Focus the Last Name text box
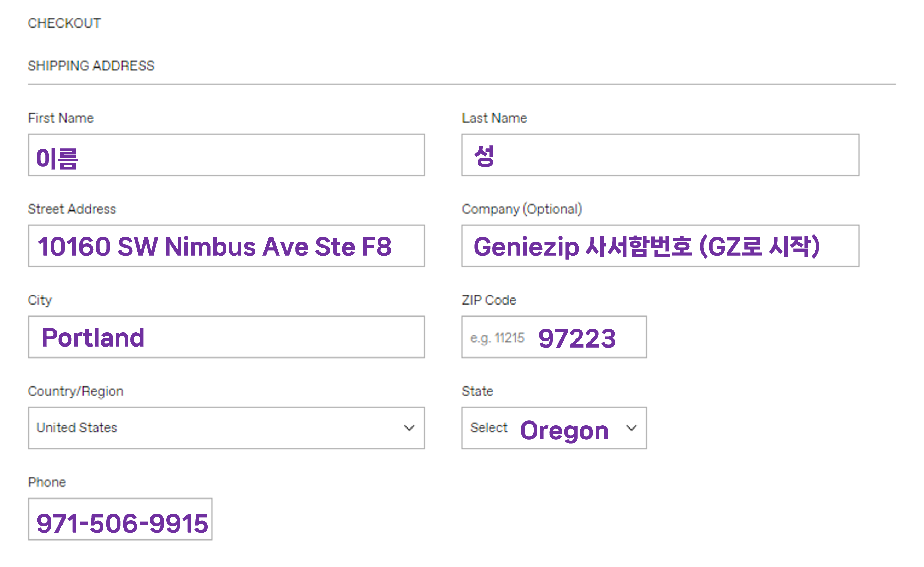924x567 pixels. 660,155
